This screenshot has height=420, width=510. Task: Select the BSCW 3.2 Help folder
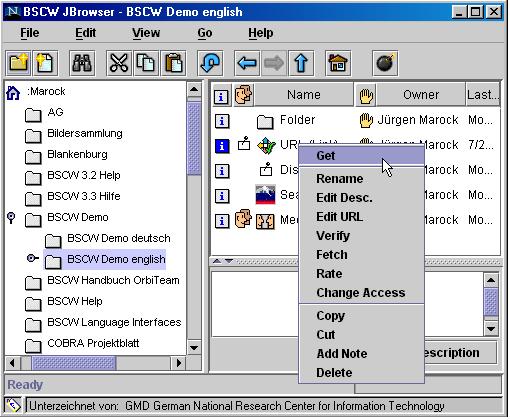tap(73, 176)
